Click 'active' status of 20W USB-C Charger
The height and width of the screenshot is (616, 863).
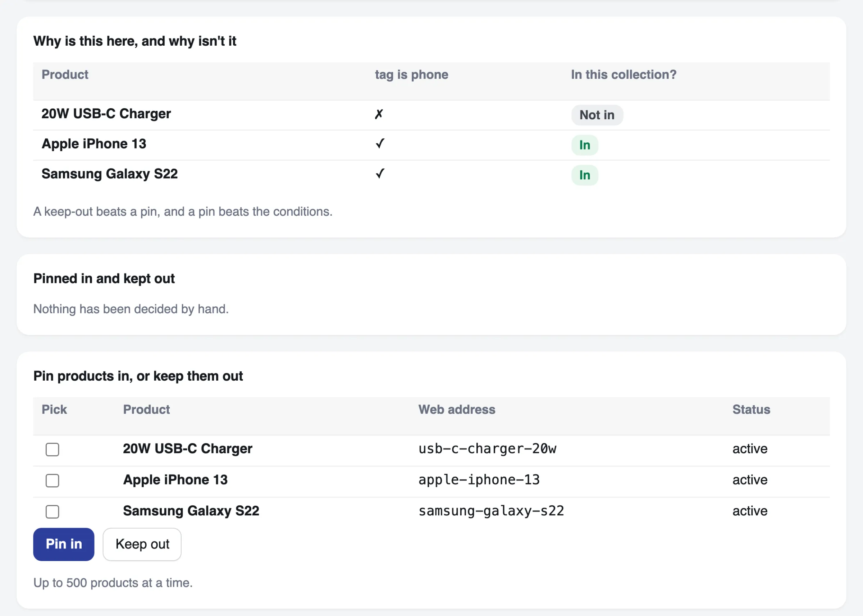coord(750,449)
